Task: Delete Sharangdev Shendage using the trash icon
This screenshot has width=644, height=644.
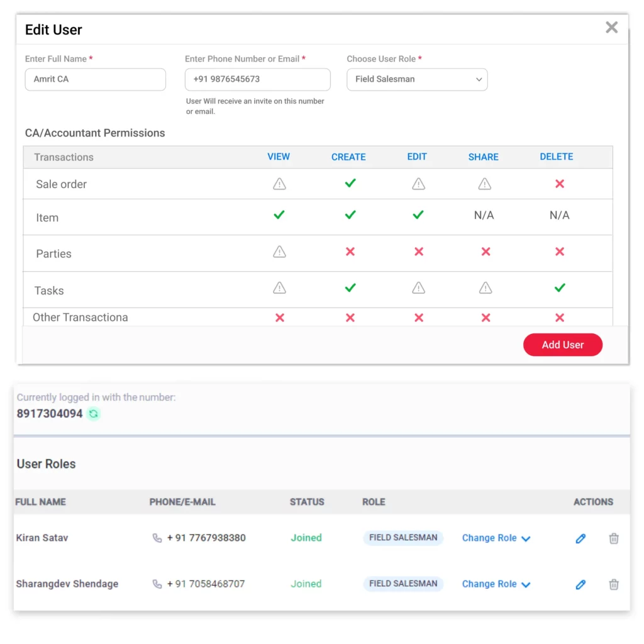Action: click(614, 584)
